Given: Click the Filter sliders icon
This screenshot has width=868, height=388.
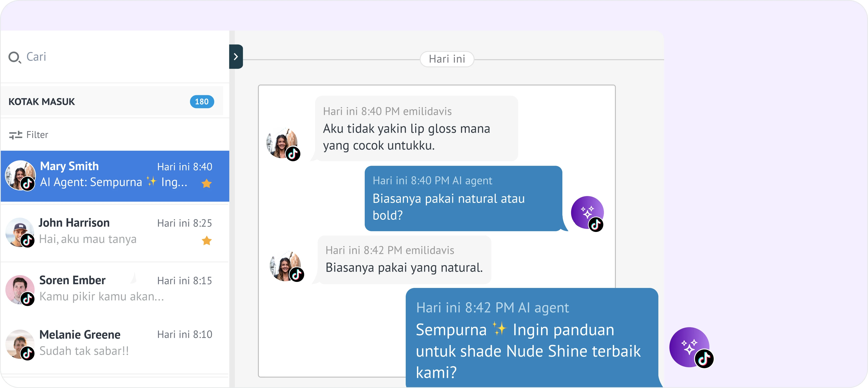Looking at the screenshot, I should pos(16,135).
